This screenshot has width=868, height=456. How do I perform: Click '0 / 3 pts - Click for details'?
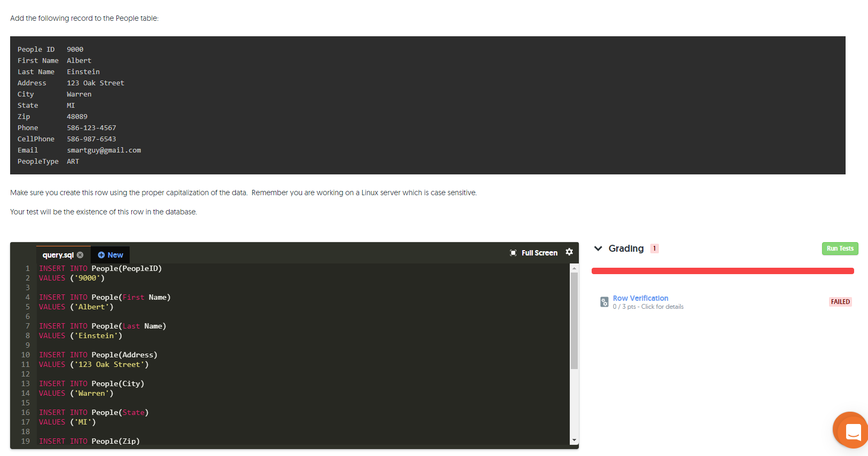click(648, 307)
